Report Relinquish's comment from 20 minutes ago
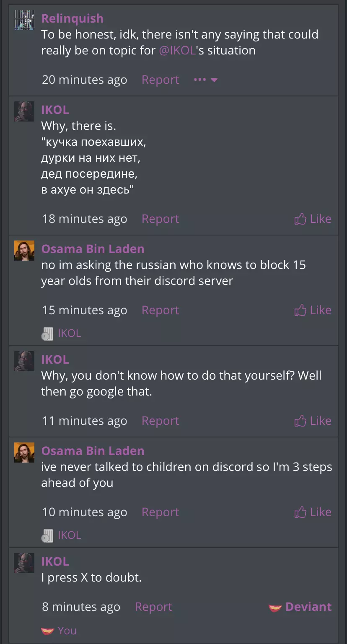Screen dimensions: 347x644 160,80
